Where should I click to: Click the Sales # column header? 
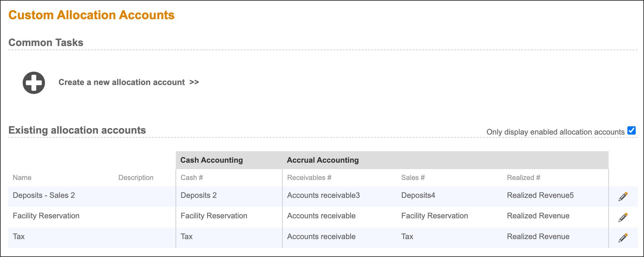click(x=413, y=178)
